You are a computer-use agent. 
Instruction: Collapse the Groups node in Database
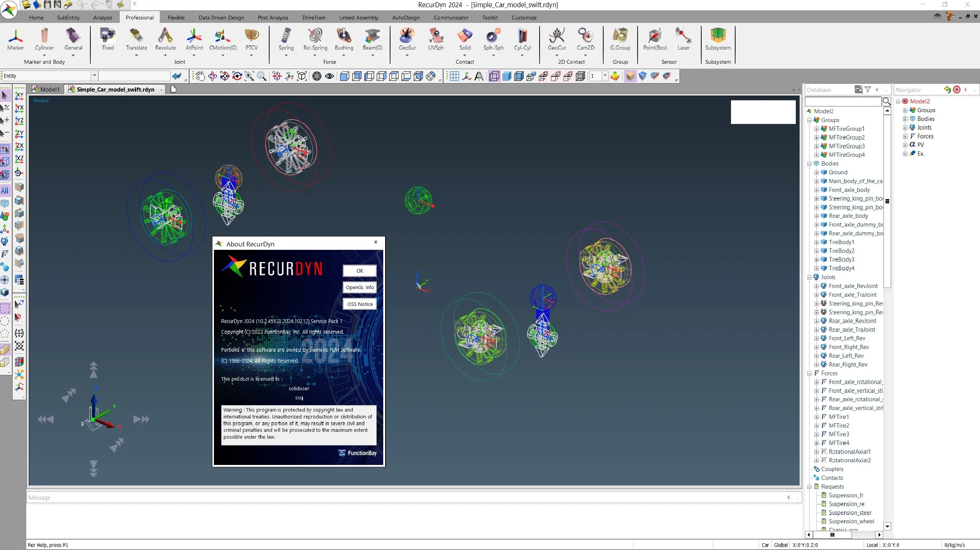tap(809, 120)
